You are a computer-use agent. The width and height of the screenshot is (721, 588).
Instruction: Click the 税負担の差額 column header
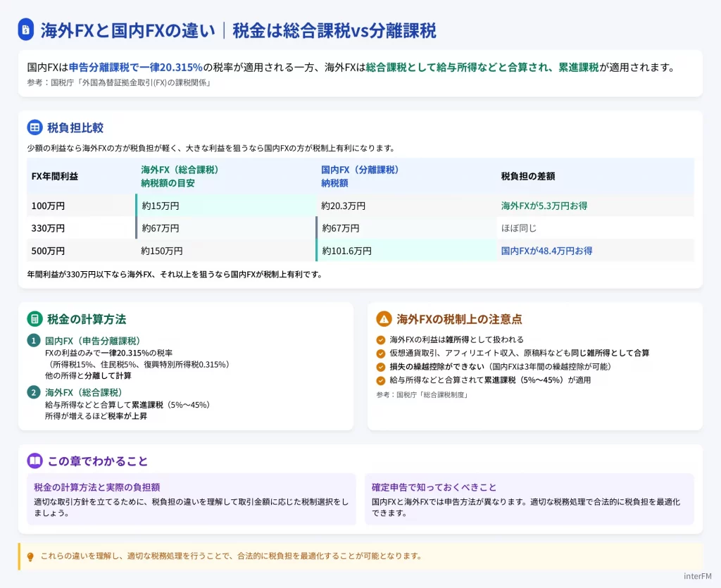528,176
